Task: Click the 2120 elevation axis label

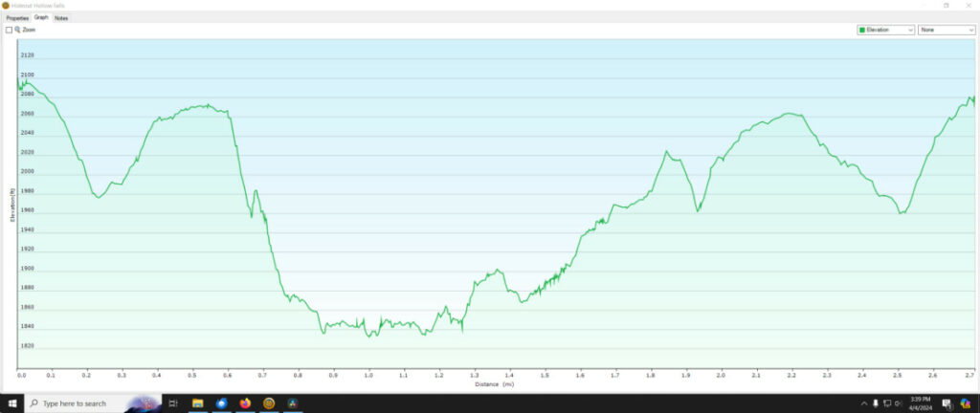Action: tap(28, 54)
